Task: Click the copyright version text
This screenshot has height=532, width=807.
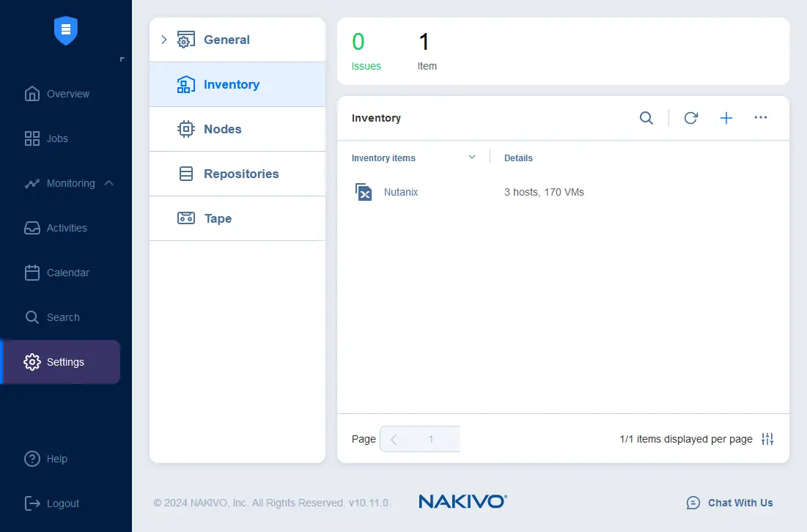Action: click(272, 503)
